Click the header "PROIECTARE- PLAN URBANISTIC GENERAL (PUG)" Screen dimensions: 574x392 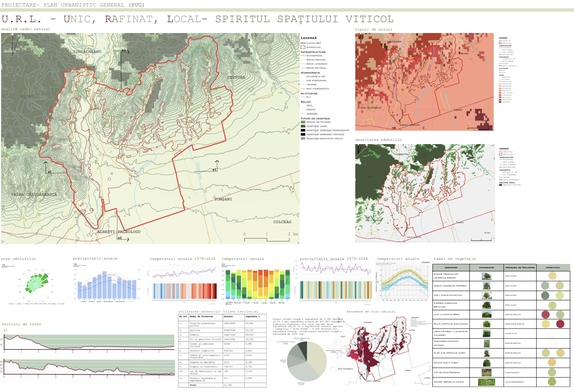(x=73, y=5)
